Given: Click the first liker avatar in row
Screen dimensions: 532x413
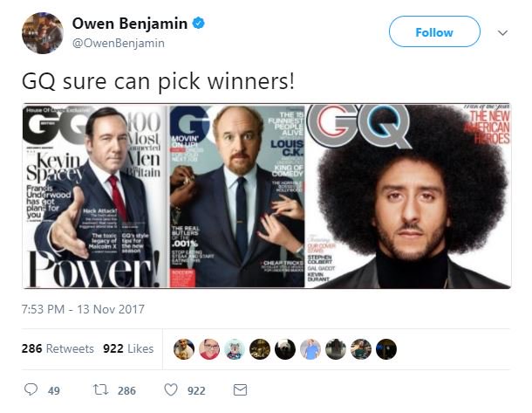Looking at the screenshot, I should click(184, 349).
